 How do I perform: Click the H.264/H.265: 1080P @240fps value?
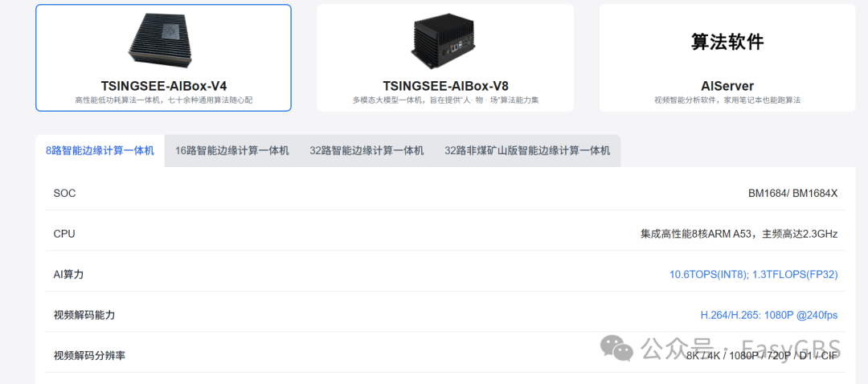pos(769,316)
